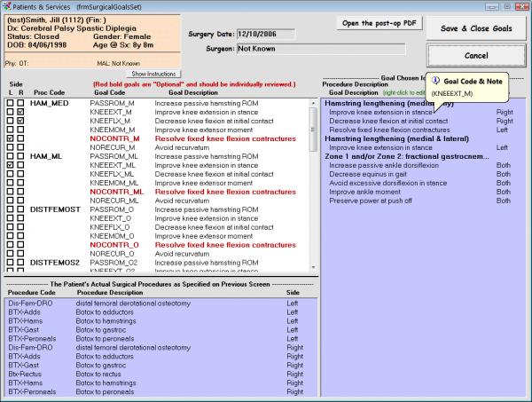532x402 pixels.
Task: Click the red NOCONTR_O goal code
Action: click(x=114, y=245)
